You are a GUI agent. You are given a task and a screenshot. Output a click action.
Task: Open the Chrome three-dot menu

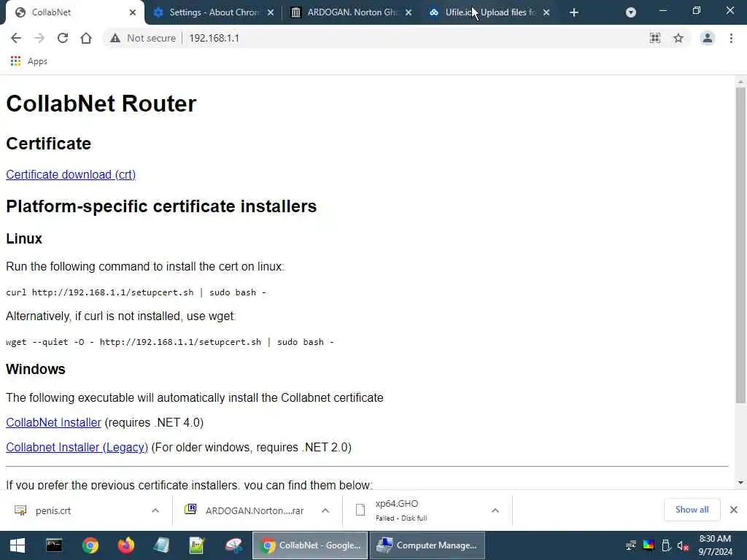pos(731,38)
